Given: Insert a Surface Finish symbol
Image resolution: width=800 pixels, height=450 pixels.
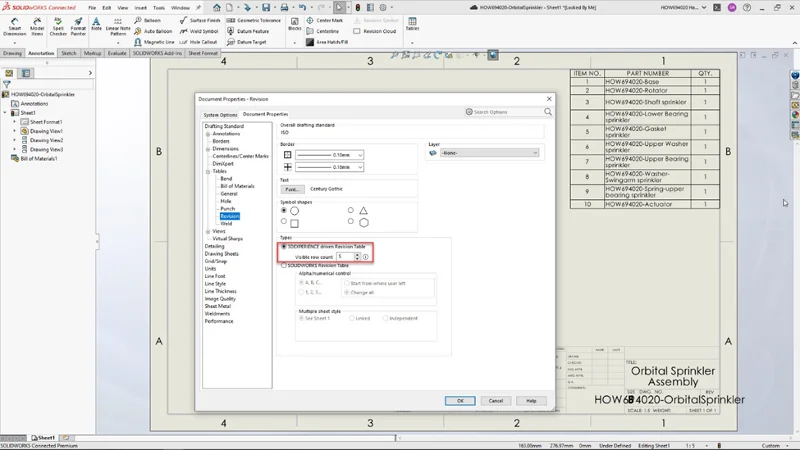Looking at the screenshot, I should tap(200, 20).
